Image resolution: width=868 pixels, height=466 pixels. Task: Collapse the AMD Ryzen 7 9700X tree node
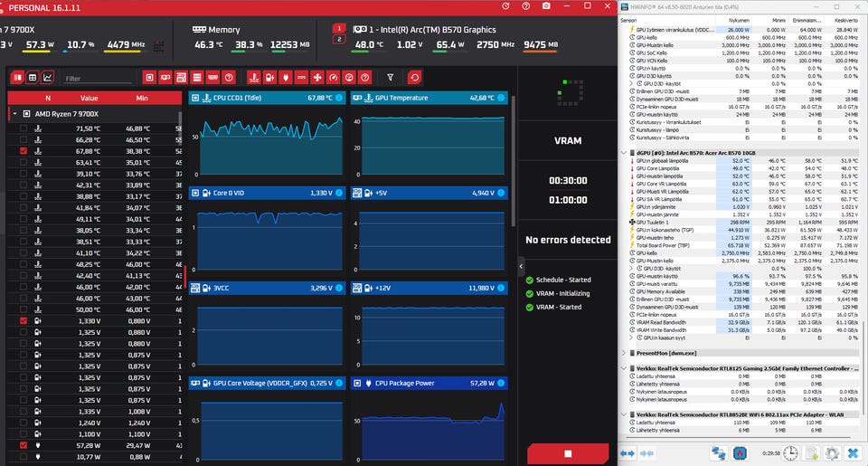[15, 114]
